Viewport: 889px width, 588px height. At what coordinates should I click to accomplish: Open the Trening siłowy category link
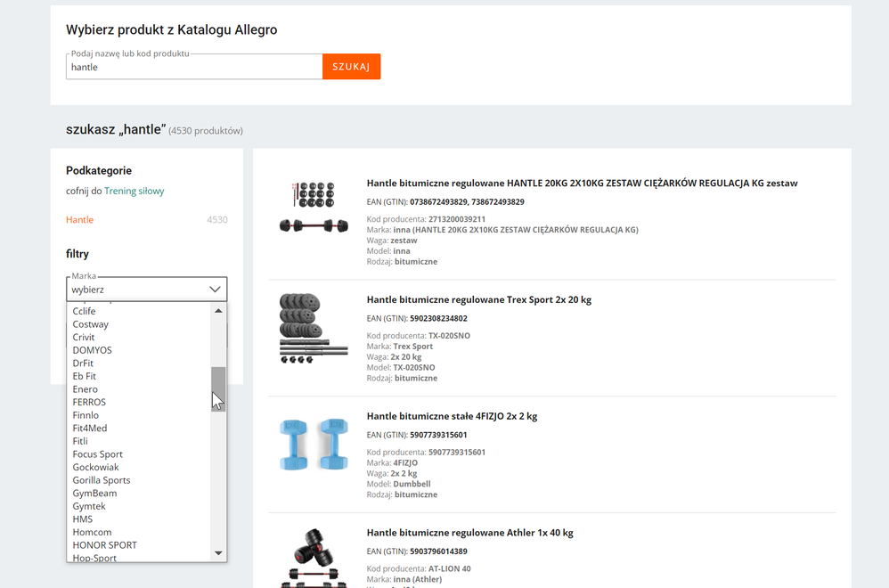[x=134, y=191]
